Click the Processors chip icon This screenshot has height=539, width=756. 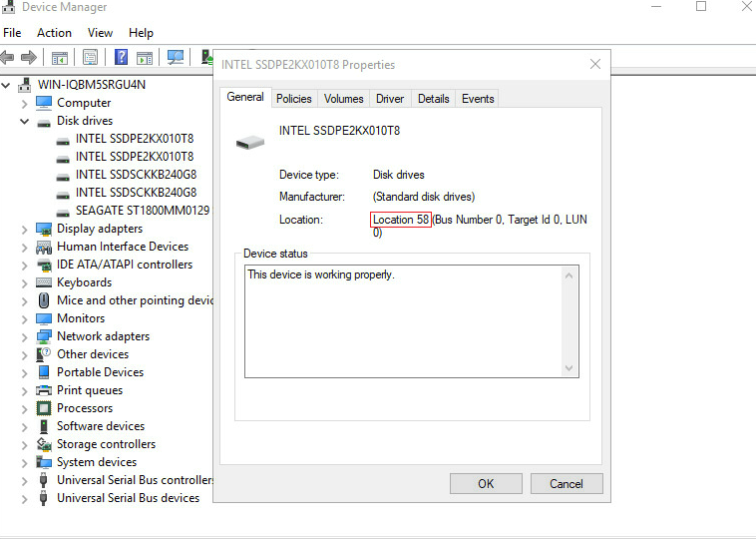click(x=44, y=408)
